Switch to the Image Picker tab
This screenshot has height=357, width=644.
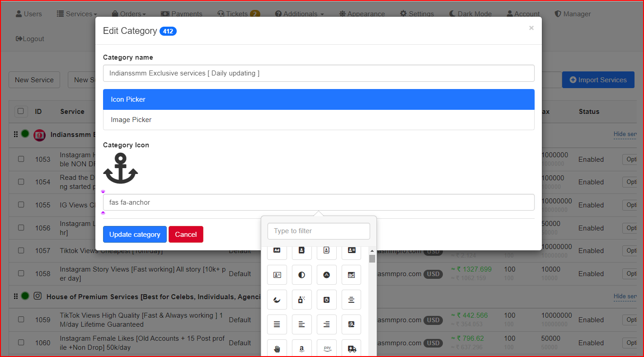[131, 120]
